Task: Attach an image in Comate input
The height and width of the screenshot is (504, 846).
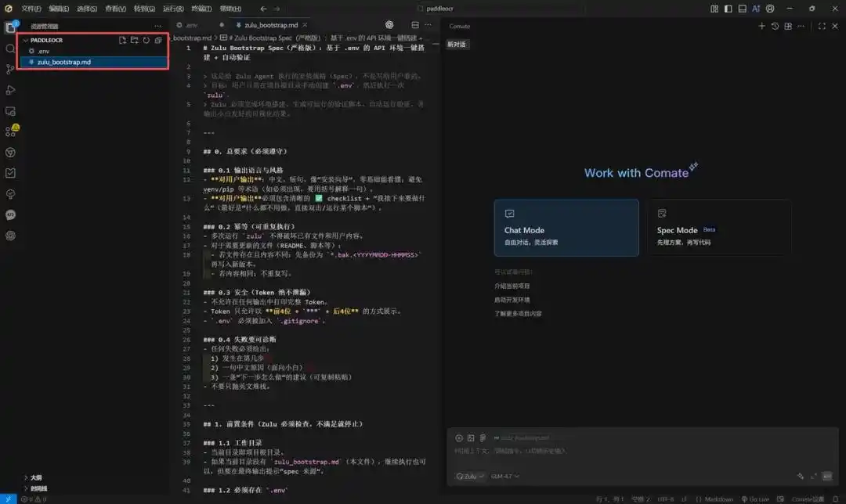Action: 471,438
